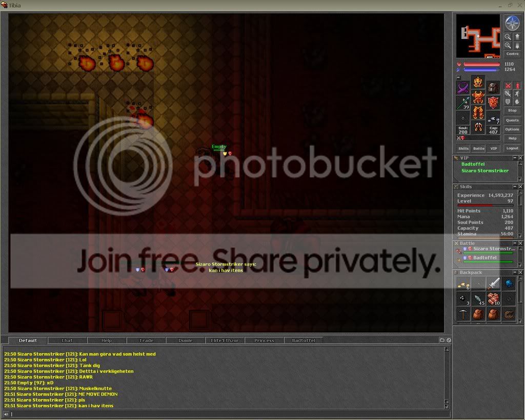Toggle the Battle panel button
Screen dimensions: 525x420
point(479,148)
